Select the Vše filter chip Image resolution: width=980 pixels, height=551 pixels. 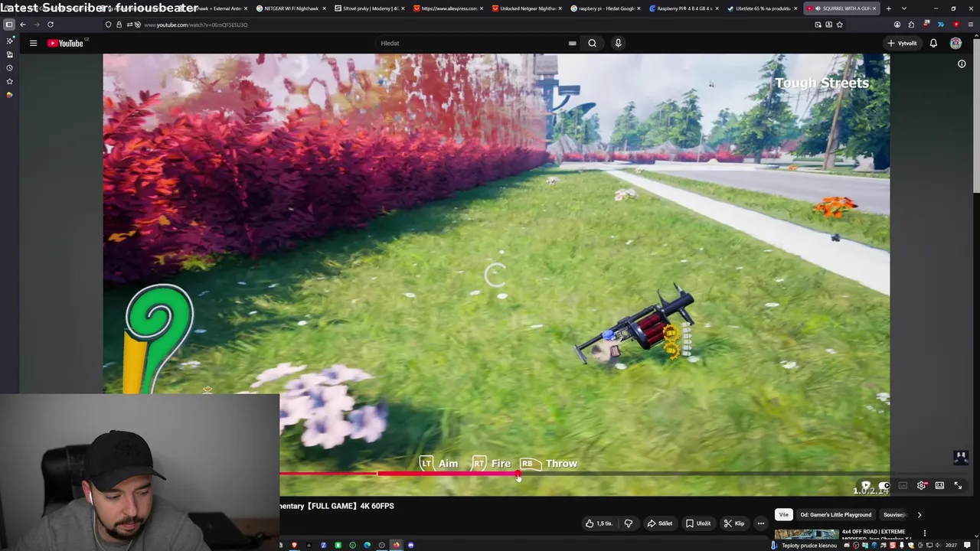click(x=783, y=515)
